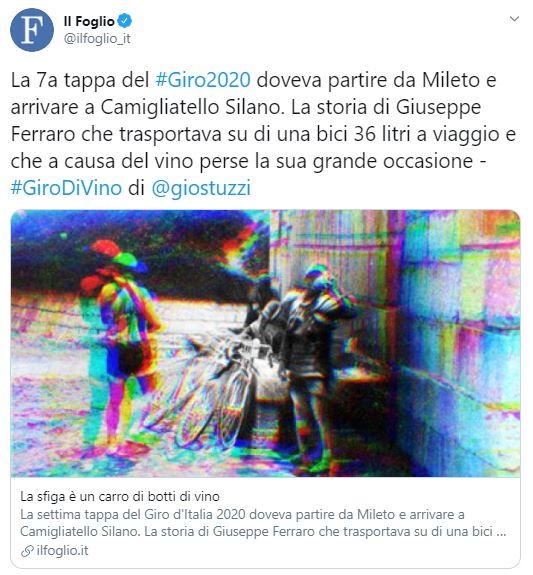
Task: Open the @ilfoglio_it handle
Action: tap(97, 39)
